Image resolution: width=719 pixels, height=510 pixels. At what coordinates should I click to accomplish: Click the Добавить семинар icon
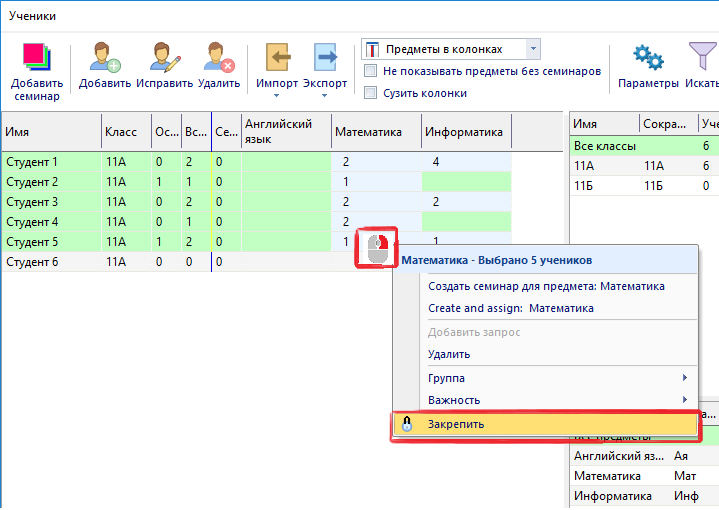click(x=36, y=58)
